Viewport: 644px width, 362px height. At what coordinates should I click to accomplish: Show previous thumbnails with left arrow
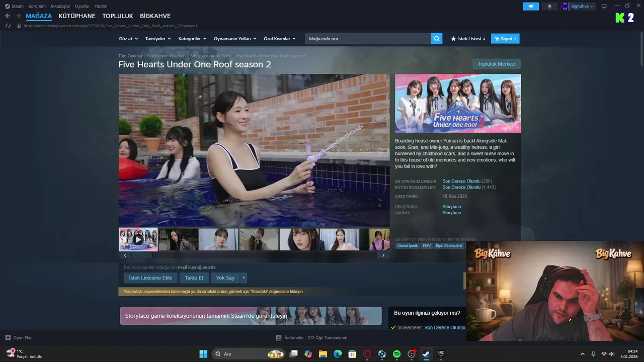coord(125,255)
